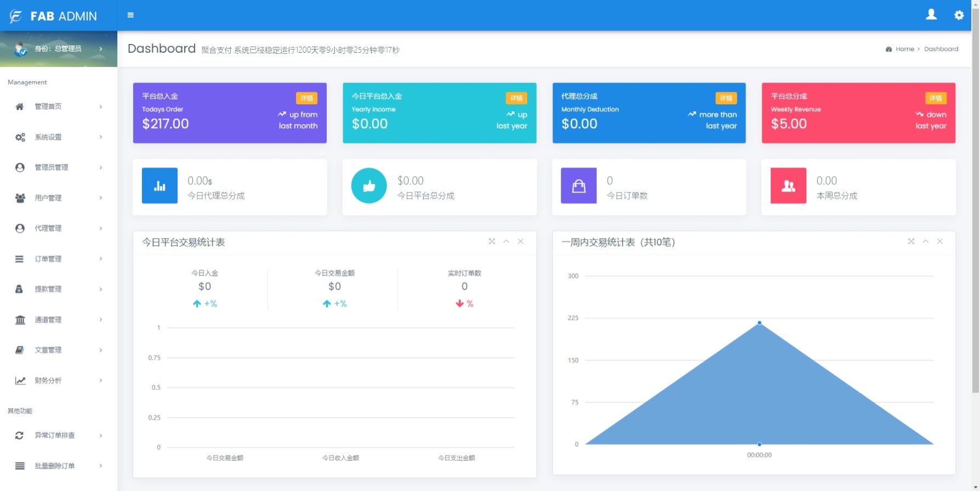Screen dimensions: 980x491
Task: Open the settings gear icon
Action: coord(959,15)
